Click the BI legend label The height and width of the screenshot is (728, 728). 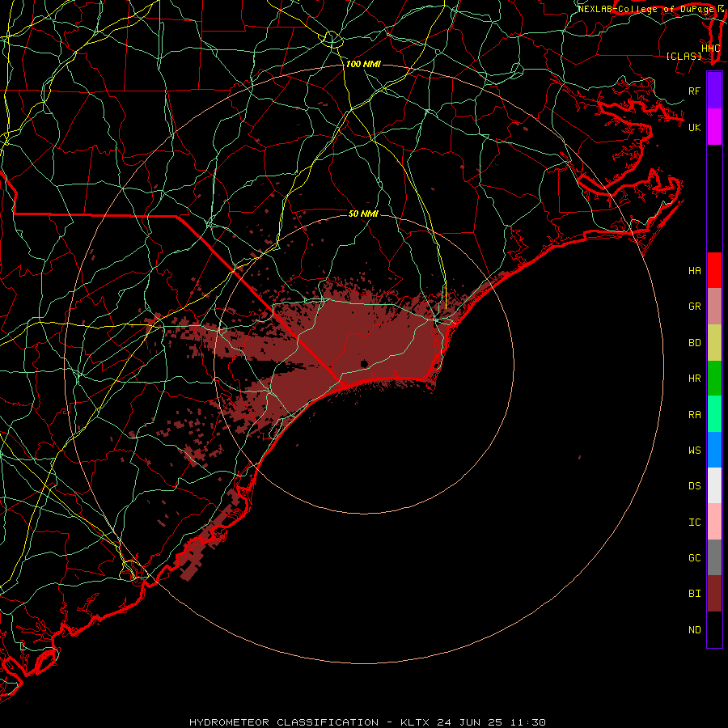tap(694, 594)
